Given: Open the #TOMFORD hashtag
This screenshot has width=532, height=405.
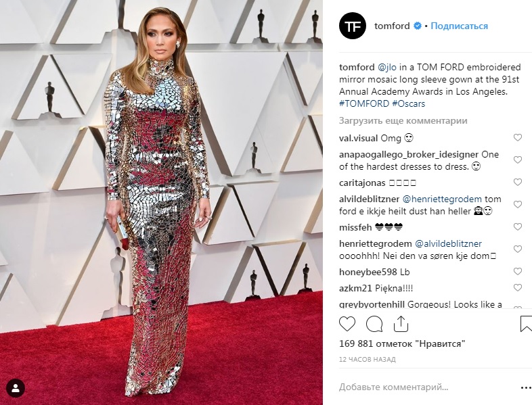Looking at the screenshot, I should click(x=364, y=103).
